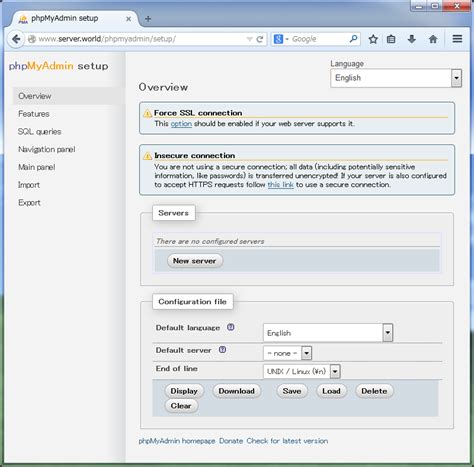This screenshot has height=467, width=474.
Task: Follow 'this link' for secure connection
Action: pyautogui.click(x=280, y=185)
